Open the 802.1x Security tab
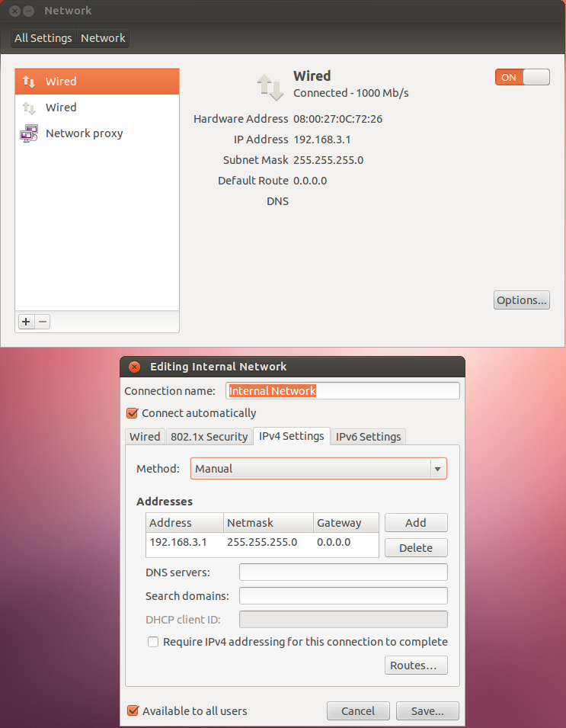This screenshot has width=566, height=728. tap(209, 437)
